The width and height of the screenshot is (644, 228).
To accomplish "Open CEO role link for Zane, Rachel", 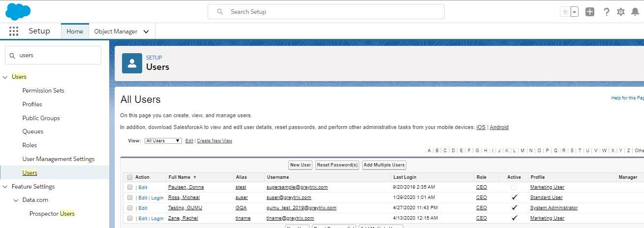I will [x=482, y=218].
